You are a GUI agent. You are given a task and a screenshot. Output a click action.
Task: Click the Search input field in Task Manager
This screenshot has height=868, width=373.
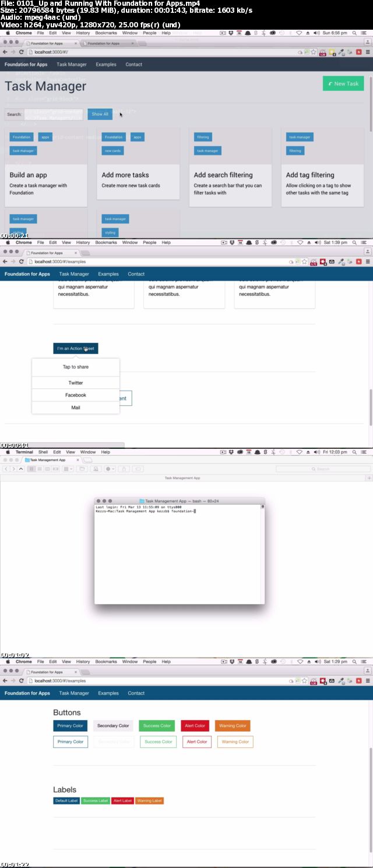tap(55, 114)
